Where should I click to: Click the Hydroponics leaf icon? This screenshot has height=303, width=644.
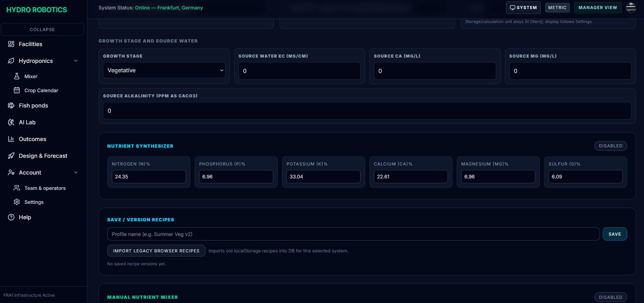[x=11, y=61]
